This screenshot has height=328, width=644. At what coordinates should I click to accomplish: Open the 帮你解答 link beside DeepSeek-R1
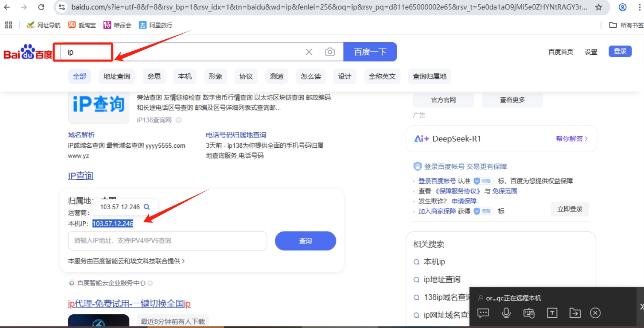tap(572, 139)
